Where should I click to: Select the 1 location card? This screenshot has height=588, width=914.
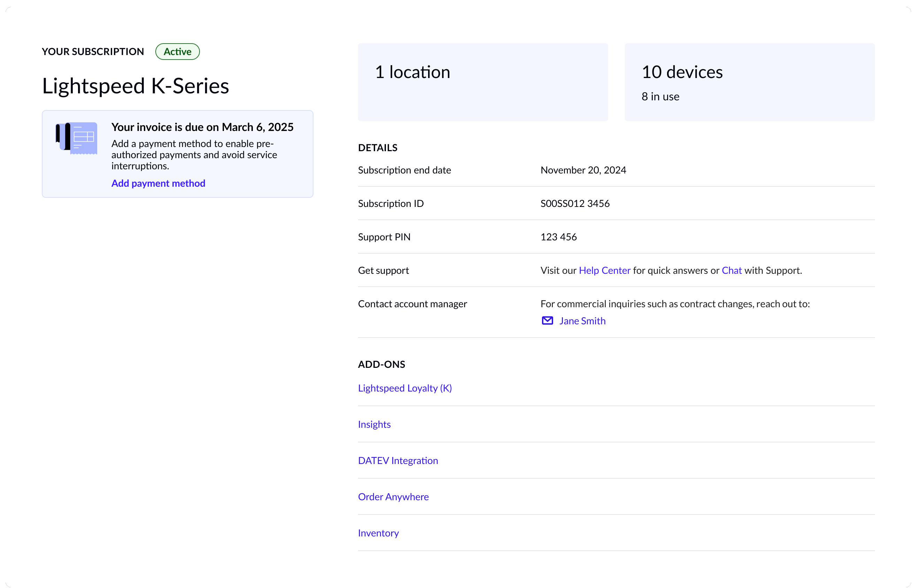(482, 82)
